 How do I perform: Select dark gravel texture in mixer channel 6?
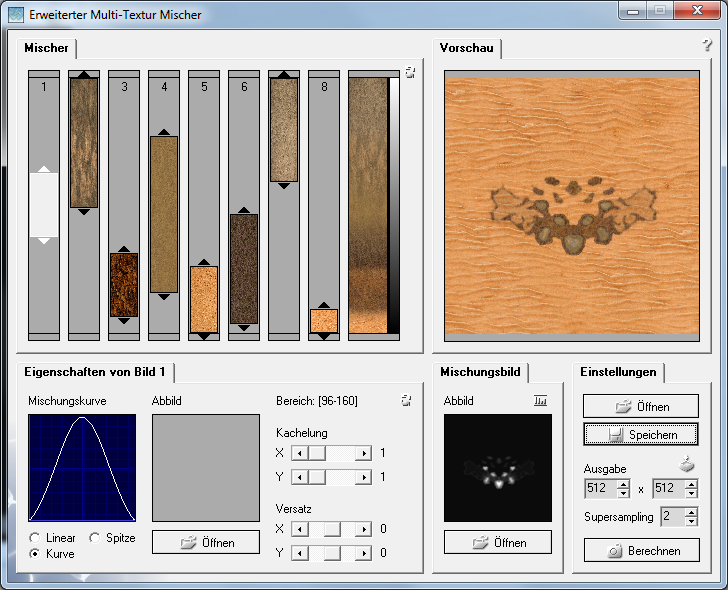tap(244, 269)
